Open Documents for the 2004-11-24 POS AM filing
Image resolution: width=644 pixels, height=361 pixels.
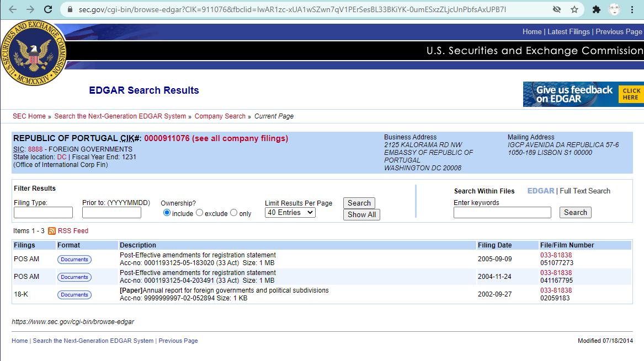tap(74, 277)
